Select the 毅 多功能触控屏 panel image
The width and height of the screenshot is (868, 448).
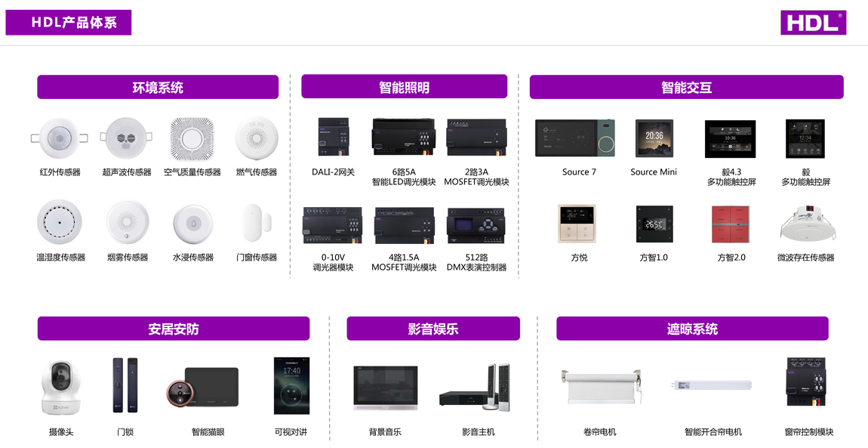[805, 138]
